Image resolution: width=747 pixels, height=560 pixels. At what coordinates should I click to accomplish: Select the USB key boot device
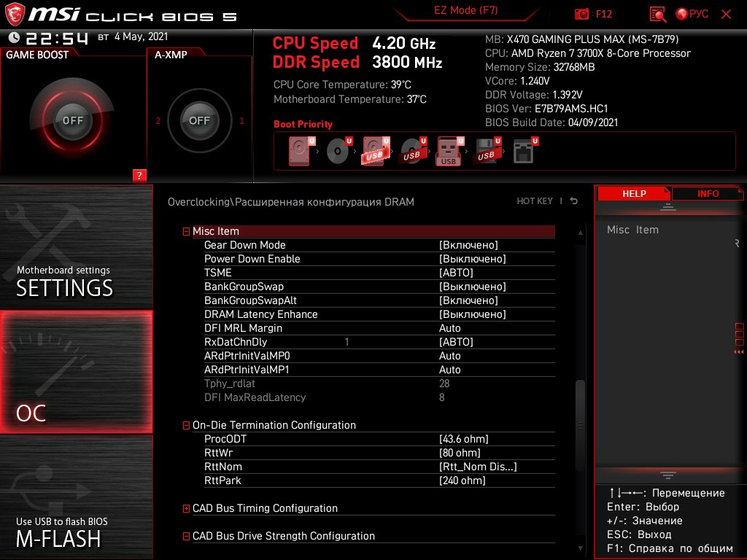point(449,151)
